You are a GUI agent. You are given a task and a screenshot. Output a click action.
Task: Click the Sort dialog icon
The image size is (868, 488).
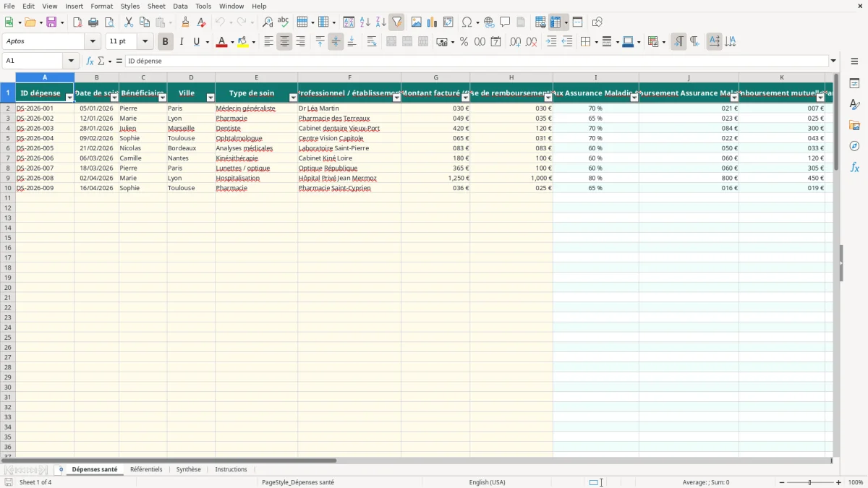click(349, 22)
